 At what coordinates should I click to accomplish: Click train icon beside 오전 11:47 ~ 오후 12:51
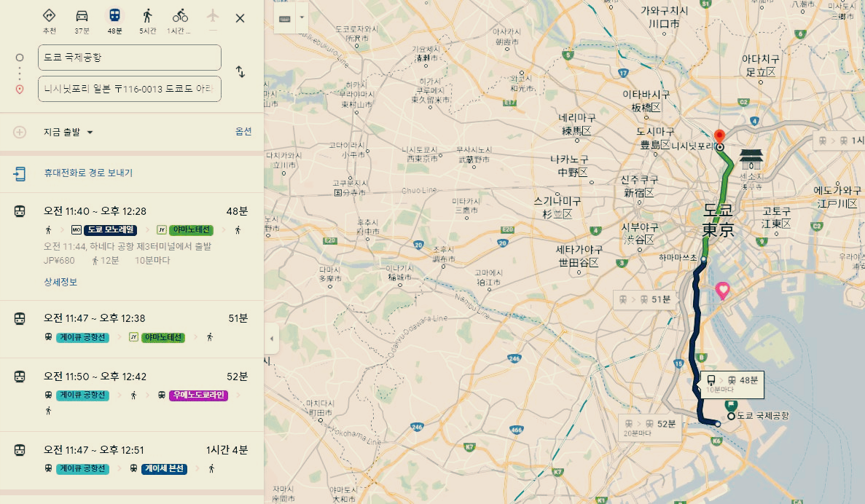click(x=19, y=450)
